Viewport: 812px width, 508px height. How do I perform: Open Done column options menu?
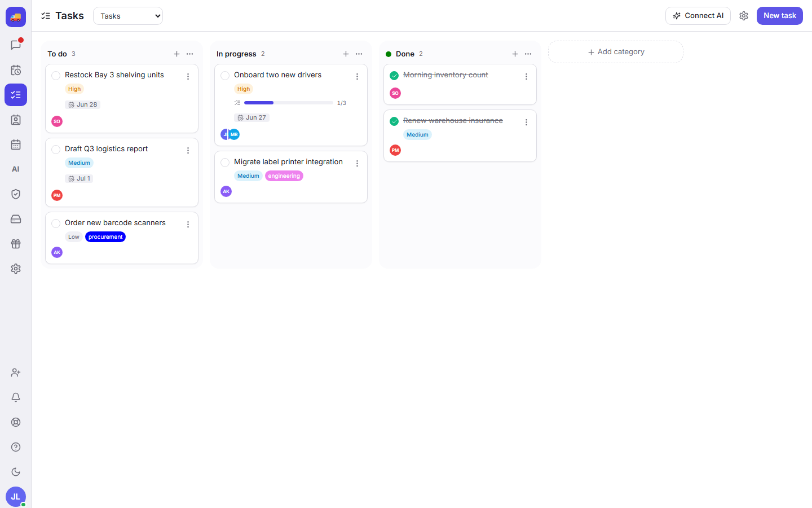coord(528,54)
